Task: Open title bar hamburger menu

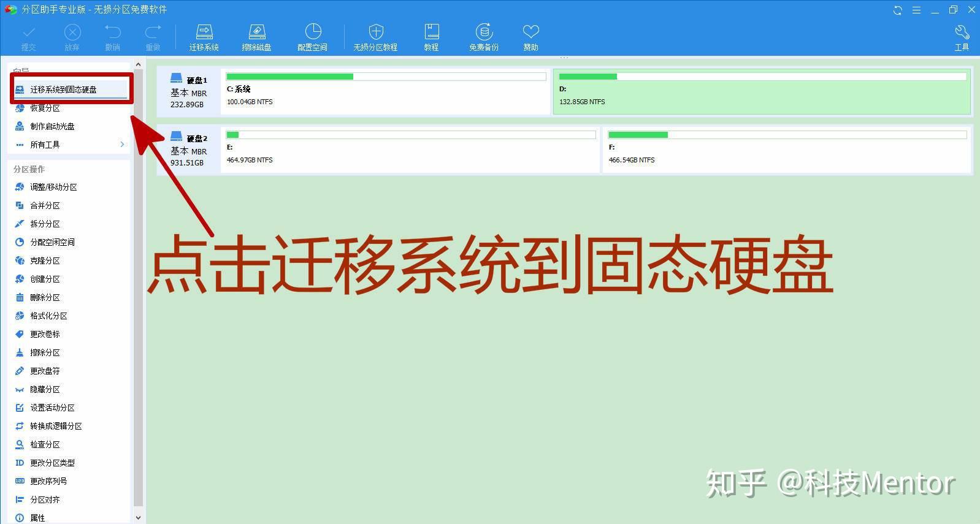Action: 916,10
